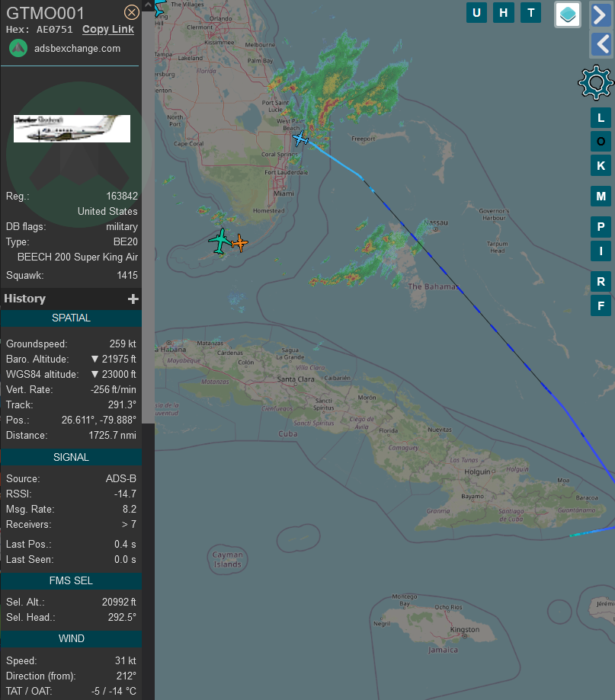
Task: Click the sidebar scroll-up arrow
Action: click(x=149, y=5)
